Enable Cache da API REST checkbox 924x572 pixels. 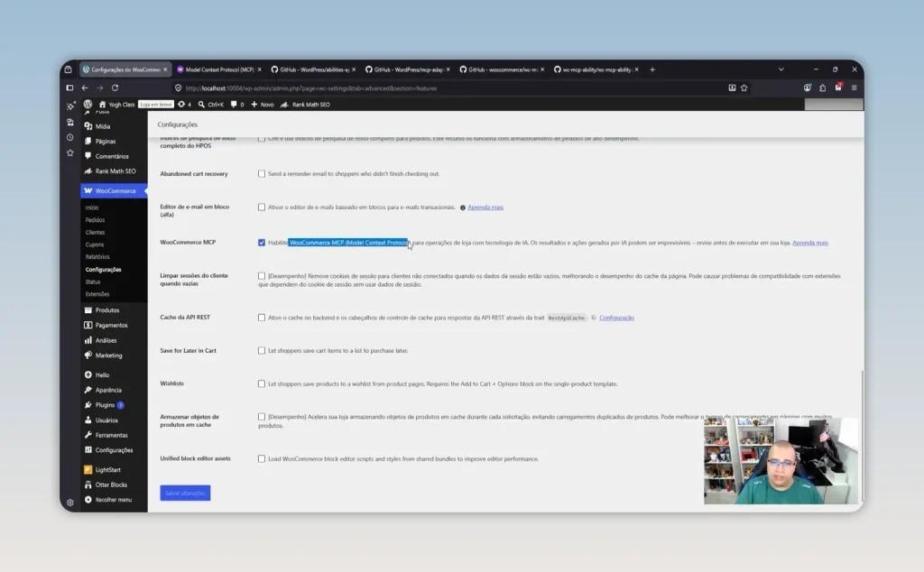[x=262, y=317]
